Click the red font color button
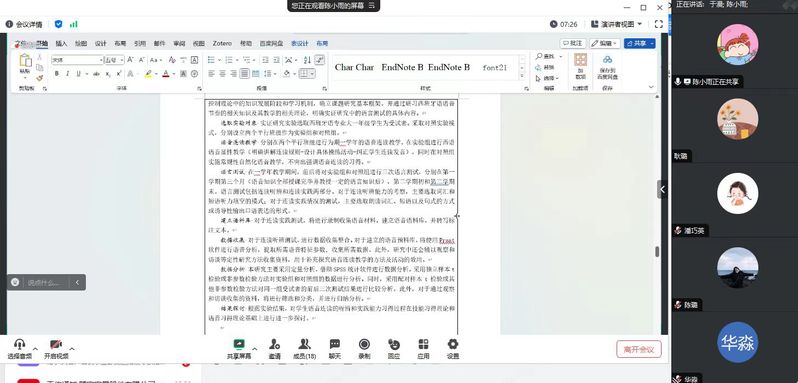 [x=165, y=74]
